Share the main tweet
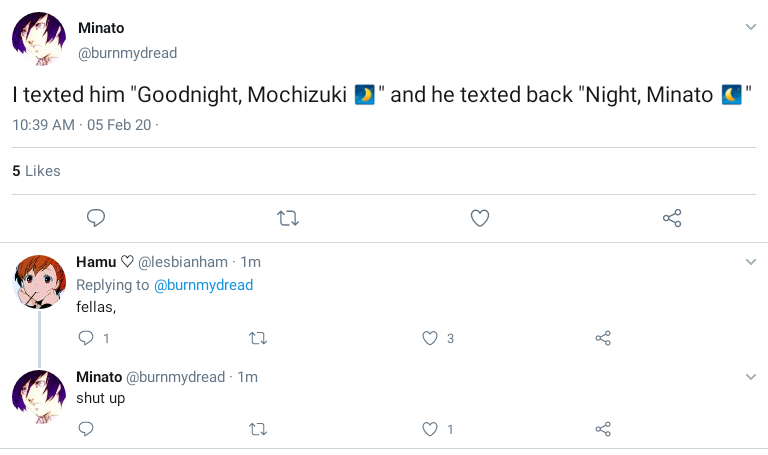Image resolution: width=768 pixels, height=455 pixels. point(672,218)
